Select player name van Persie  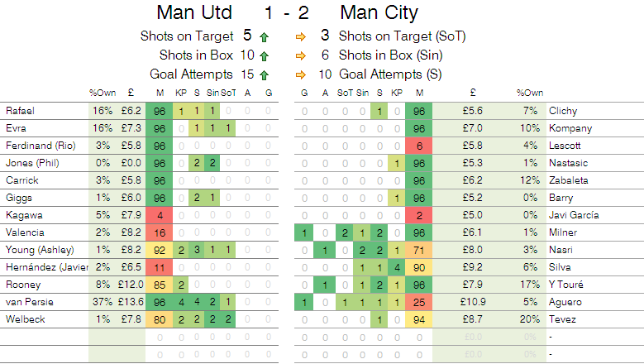tap(26, 302)
